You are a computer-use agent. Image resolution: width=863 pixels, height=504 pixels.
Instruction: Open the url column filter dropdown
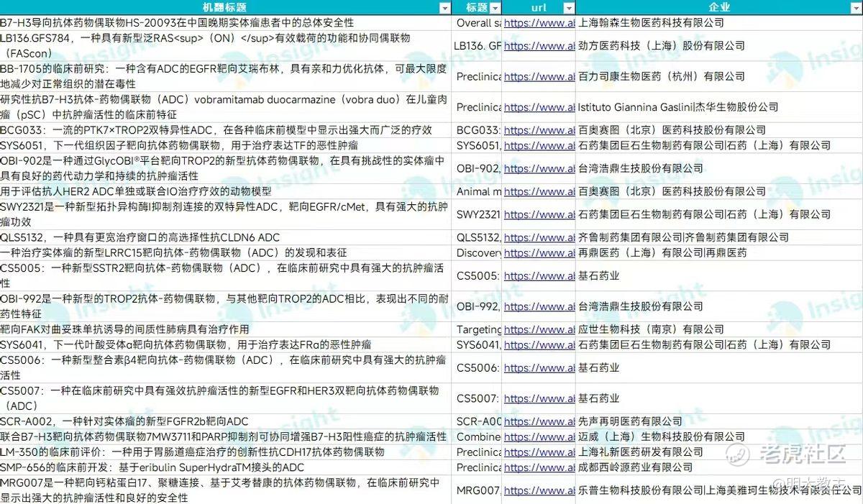click(568, 8)
